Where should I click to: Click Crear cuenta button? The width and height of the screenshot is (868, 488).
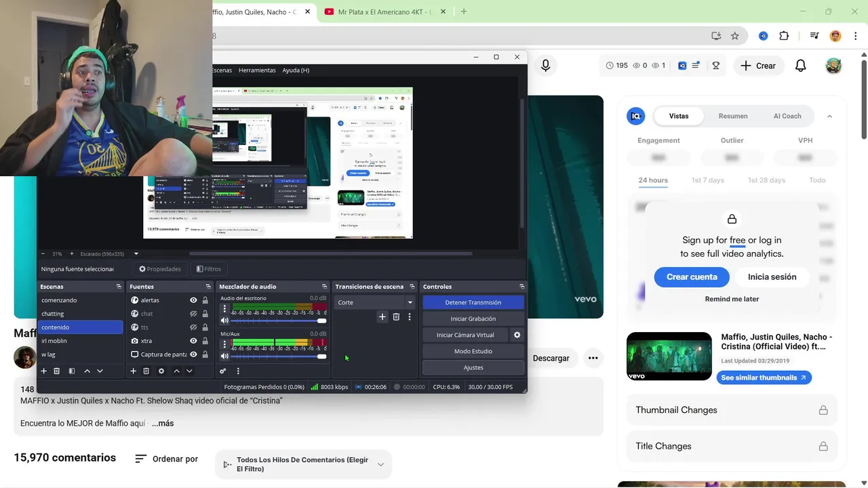[692, 277]
